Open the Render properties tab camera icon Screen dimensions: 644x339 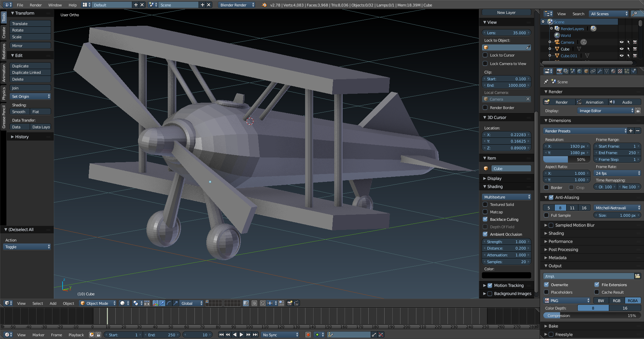pyautogui.click(x=559, y=71)
